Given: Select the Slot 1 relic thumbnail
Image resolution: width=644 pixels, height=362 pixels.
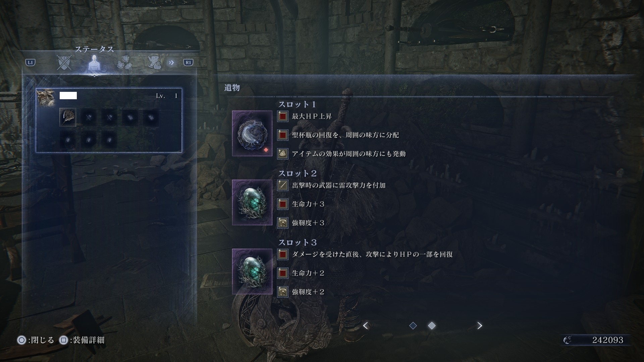Looking at the screenshot, I should click(252, 133).
